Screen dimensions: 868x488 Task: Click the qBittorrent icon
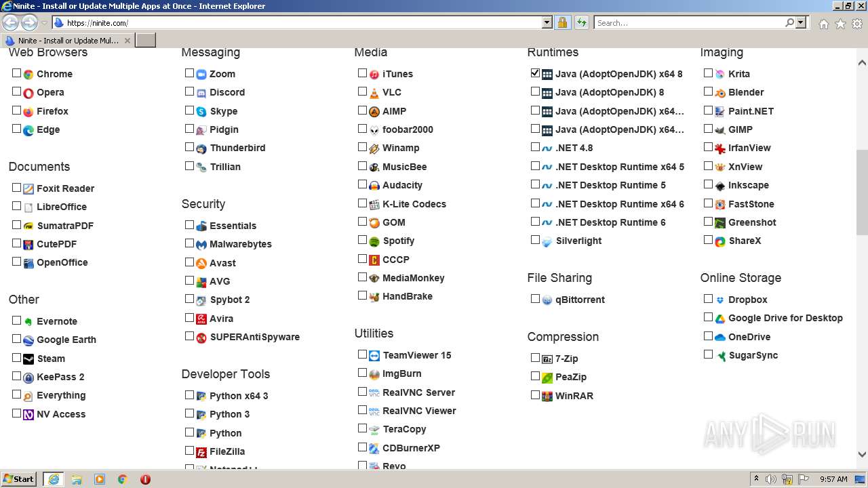pos(547,300)
